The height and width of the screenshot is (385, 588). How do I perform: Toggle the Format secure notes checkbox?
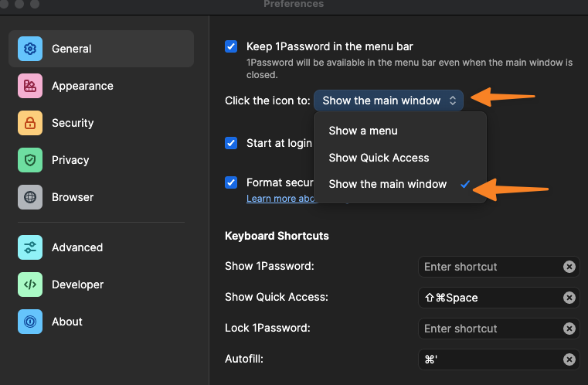(x=231, y=182)
